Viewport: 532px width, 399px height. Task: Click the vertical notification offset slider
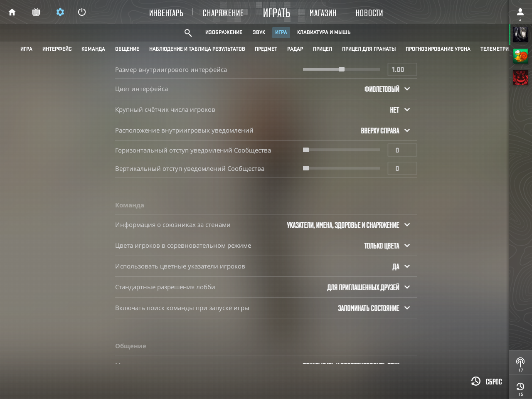click(x=341, y=168)
